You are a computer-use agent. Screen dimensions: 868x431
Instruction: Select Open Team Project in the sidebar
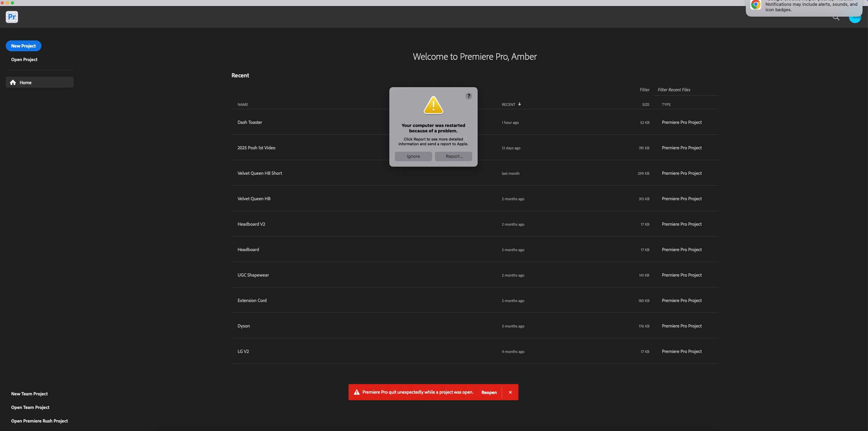tap(30, 407)
